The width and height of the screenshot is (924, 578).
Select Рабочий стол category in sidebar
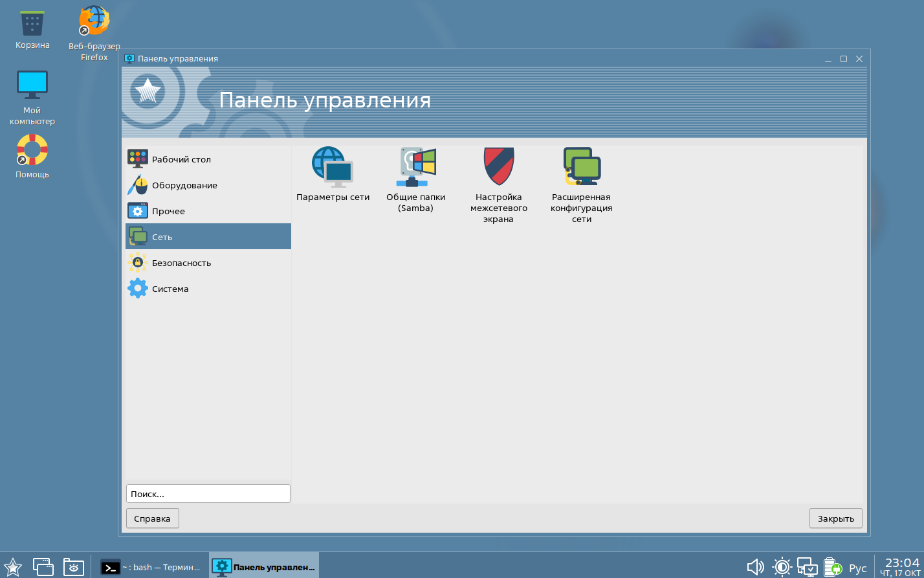coord(208,159)
